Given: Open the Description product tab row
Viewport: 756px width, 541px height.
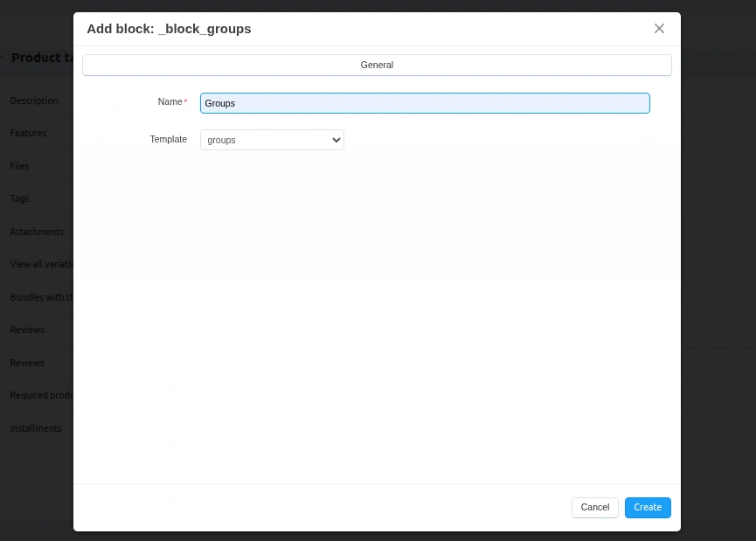Looking at the screenshot, I should [34, 101].
